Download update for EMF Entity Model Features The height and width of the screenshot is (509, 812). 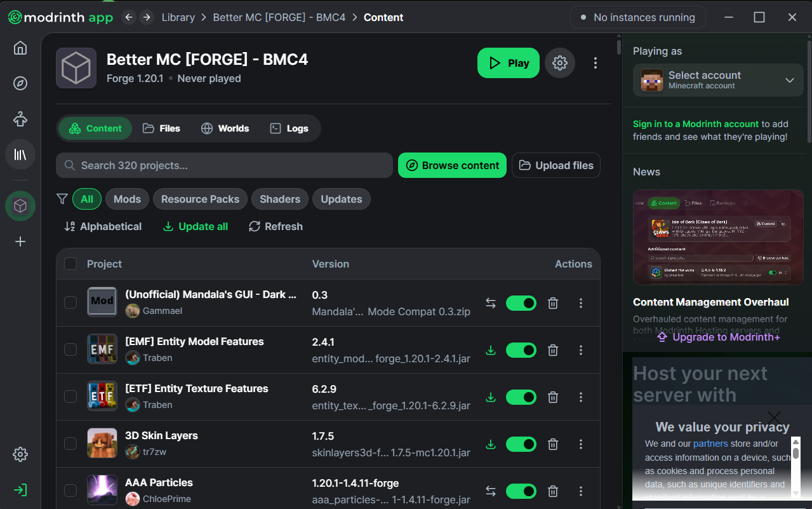tap(490, 350)
